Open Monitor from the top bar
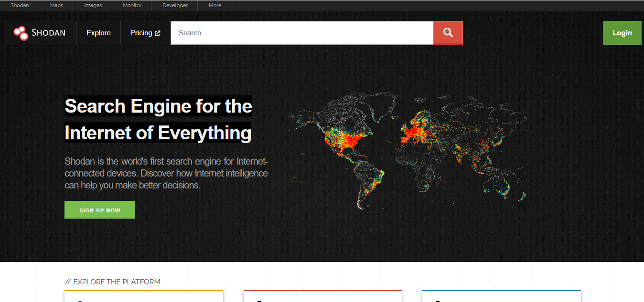This screenshot has height=302, width=644. click(x=132, y=6)
